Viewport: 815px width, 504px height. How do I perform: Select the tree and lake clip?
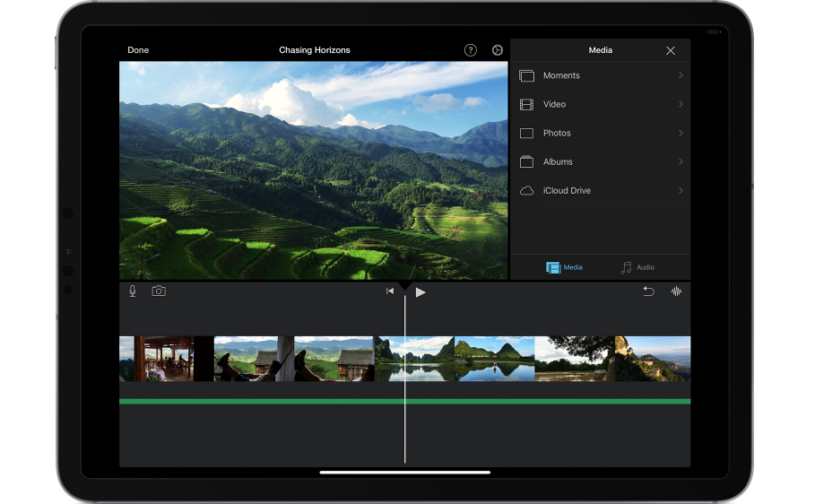(x=574, y=359)
